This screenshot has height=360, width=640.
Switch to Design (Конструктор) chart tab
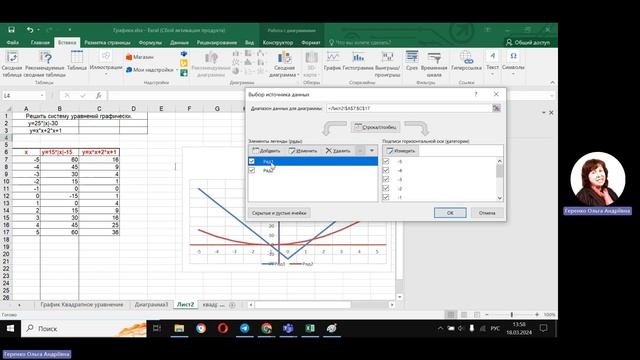(x=278, y=42)
